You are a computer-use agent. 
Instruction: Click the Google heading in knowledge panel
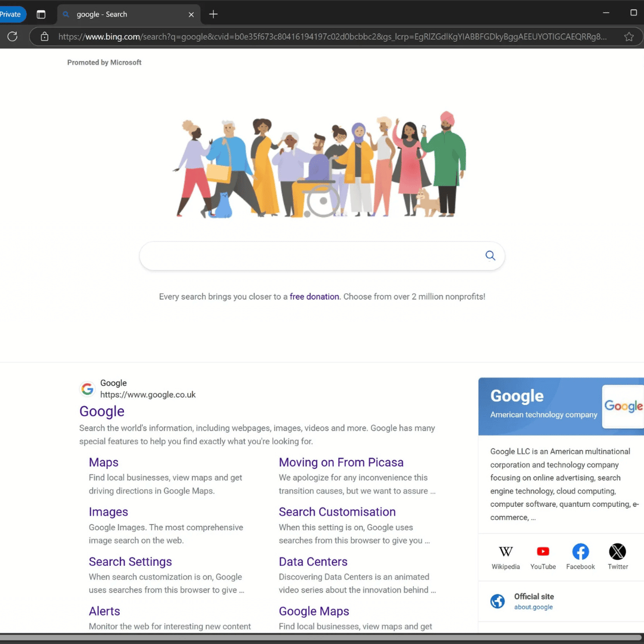516,396
